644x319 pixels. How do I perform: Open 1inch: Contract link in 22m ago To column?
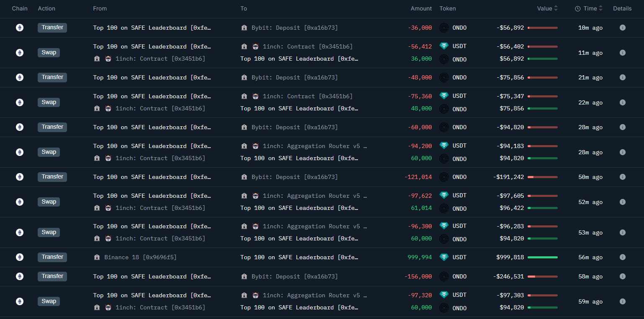(308, 96)
